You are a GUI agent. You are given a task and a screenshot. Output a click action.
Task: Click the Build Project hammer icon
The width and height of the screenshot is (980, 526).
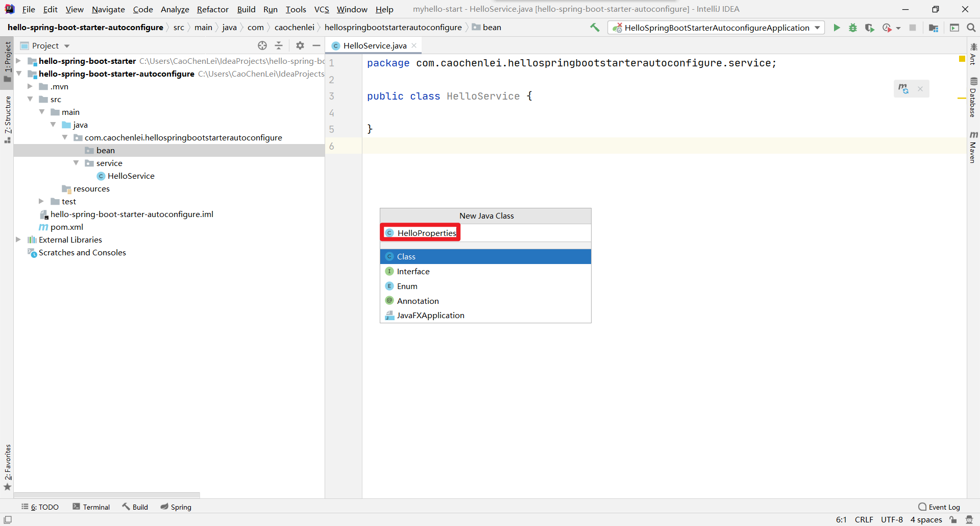(595, 28)
